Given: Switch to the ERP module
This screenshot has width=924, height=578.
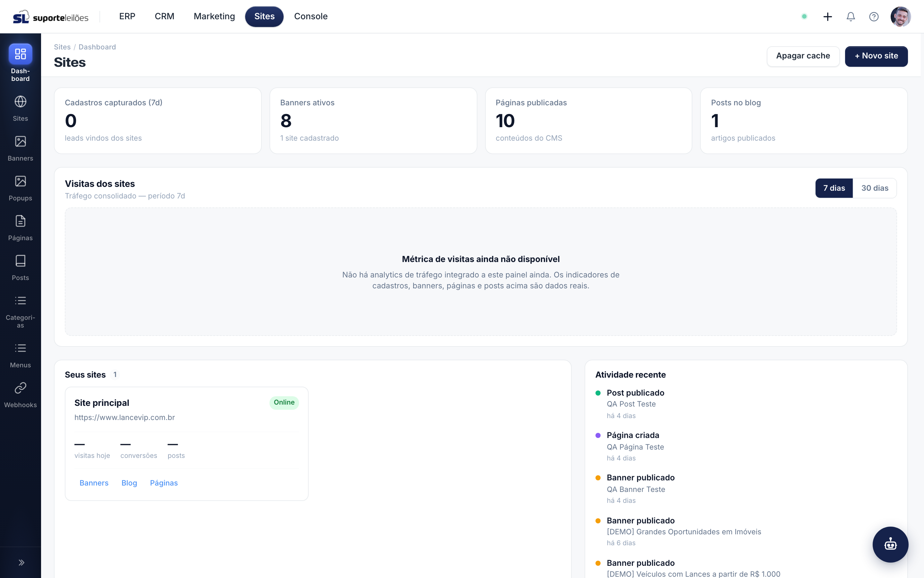Looking at the screenshot, I should (x=127, y=16).
